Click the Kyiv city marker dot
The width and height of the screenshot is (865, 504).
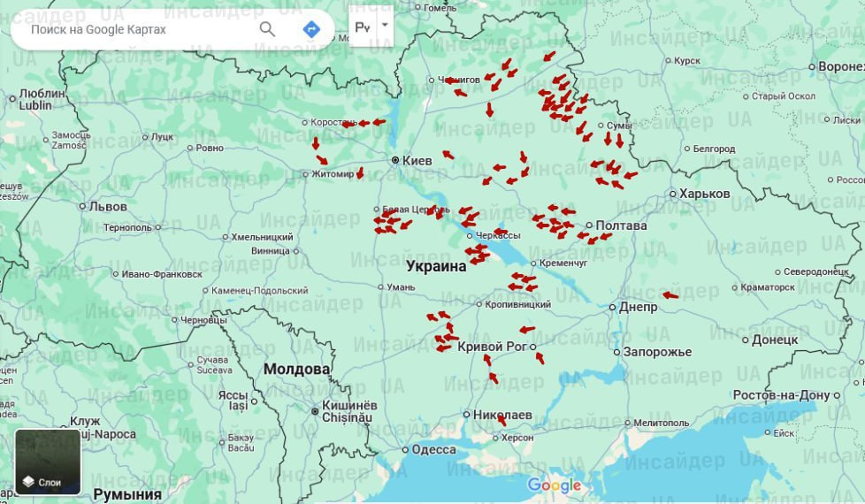coord(395,160)
